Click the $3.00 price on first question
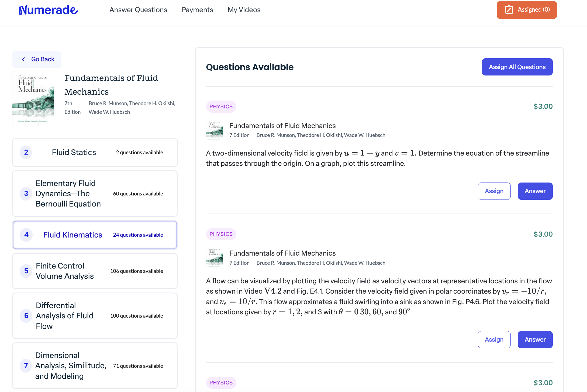Screen dimensions: 587x392 [543, 106]
